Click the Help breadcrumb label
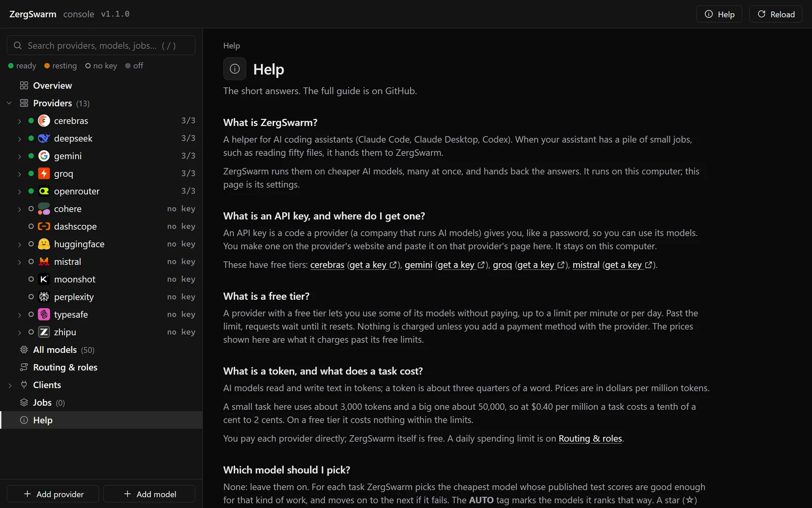The image size is (812, 508). click(231, 46)
